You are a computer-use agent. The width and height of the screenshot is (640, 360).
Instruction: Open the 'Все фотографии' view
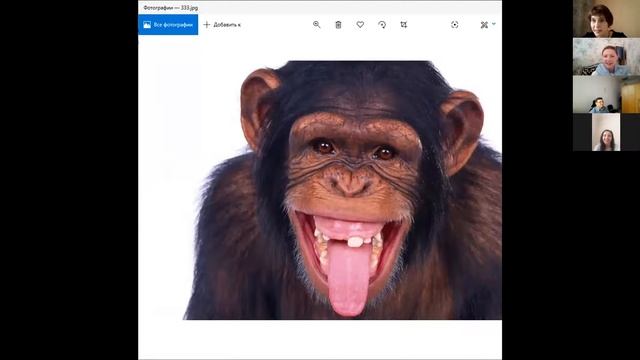168,25
